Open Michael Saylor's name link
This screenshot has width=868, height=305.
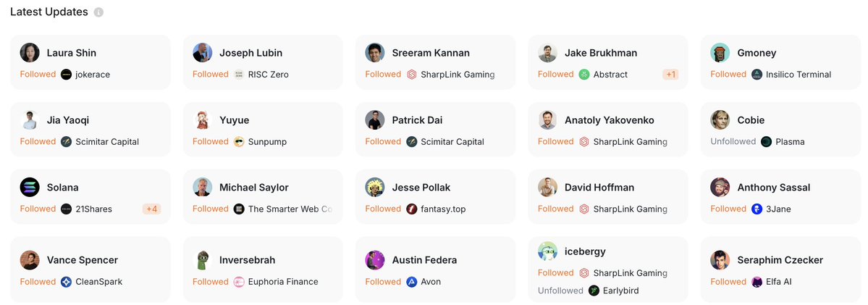(254, 187)
